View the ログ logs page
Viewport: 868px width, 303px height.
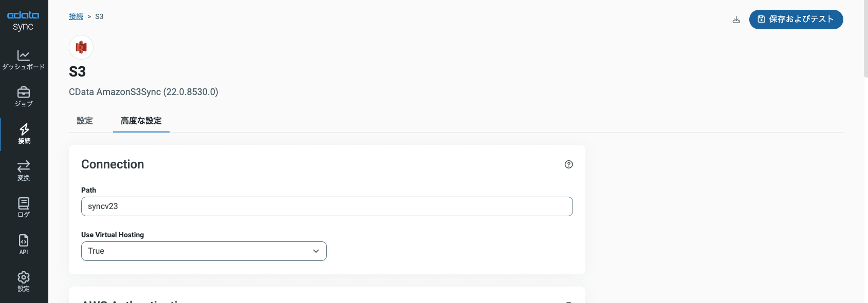pos(24,208)
